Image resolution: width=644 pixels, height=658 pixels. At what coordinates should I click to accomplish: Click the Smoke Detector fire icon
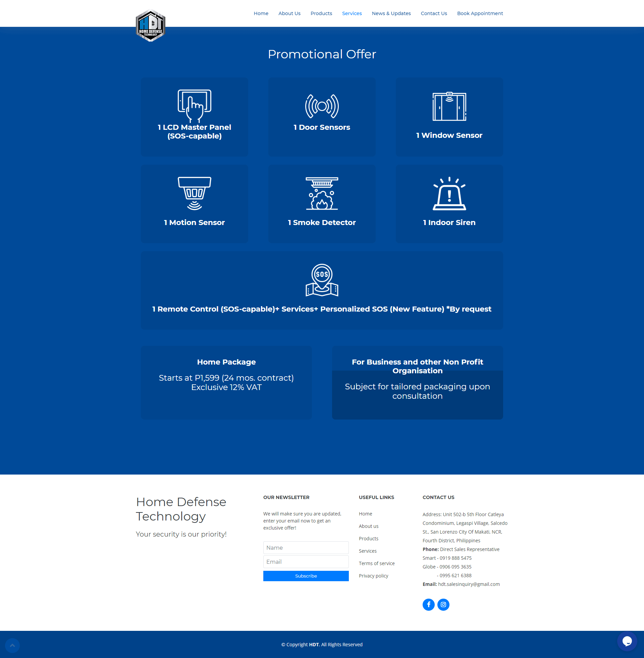click(x=322, y=193)
